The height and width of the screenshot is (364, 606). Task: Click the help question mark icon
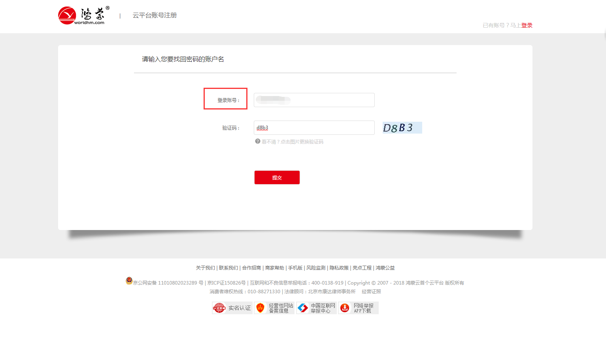coord(258,141)
